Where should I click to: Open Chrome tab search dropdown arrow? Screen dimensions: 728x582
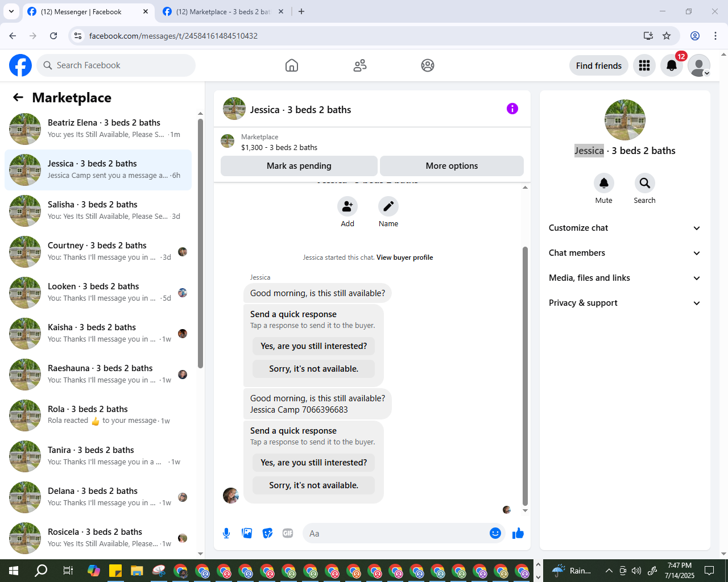click(x=11, y=11)
